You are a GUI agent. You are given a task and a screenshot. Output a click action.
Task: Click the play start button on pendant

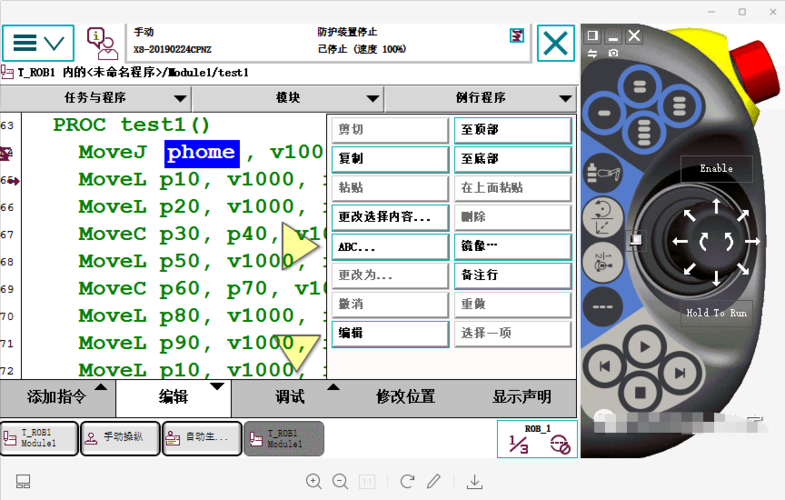[x=645, y=346]
